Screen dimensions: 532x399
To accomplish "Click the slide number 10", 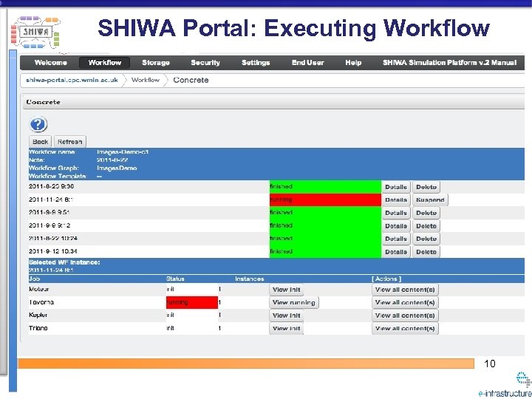I will pos(490,364).
